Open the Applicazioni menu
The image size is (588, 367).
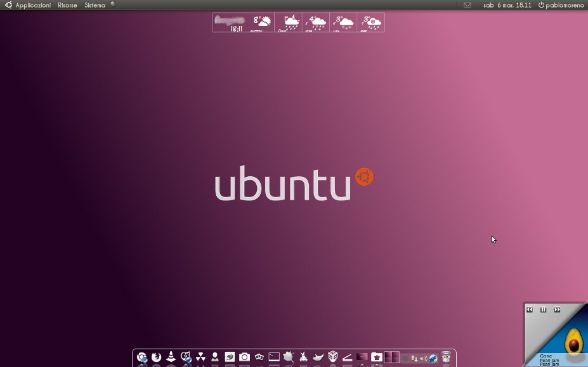(x=33, y=5)
